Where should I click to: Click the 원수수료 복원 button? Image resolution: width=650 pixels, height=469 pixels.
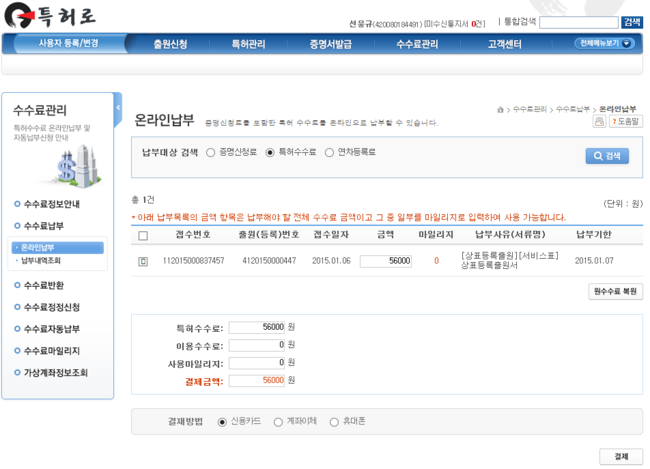[615, 292]
